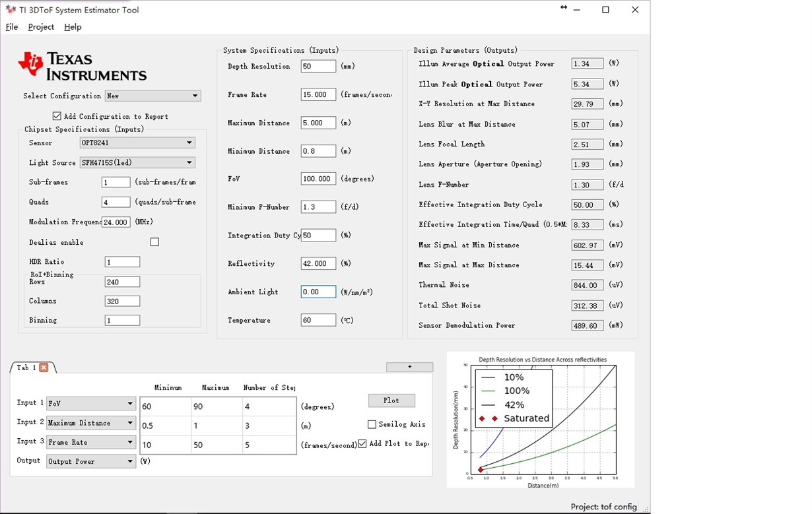
Task: Click Sensor Demodulation Power value 489.60
Action: pos(588,325)
